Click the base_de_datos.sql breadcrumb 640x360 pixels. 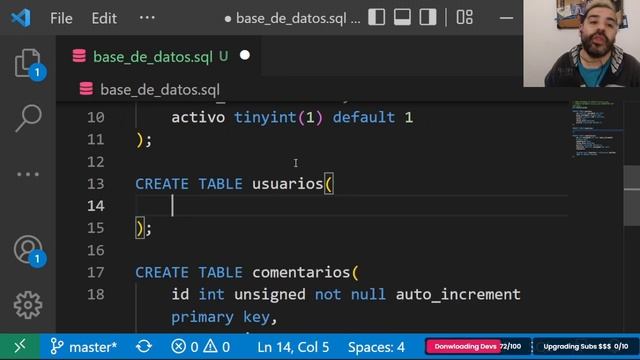[x=160, y=89]
